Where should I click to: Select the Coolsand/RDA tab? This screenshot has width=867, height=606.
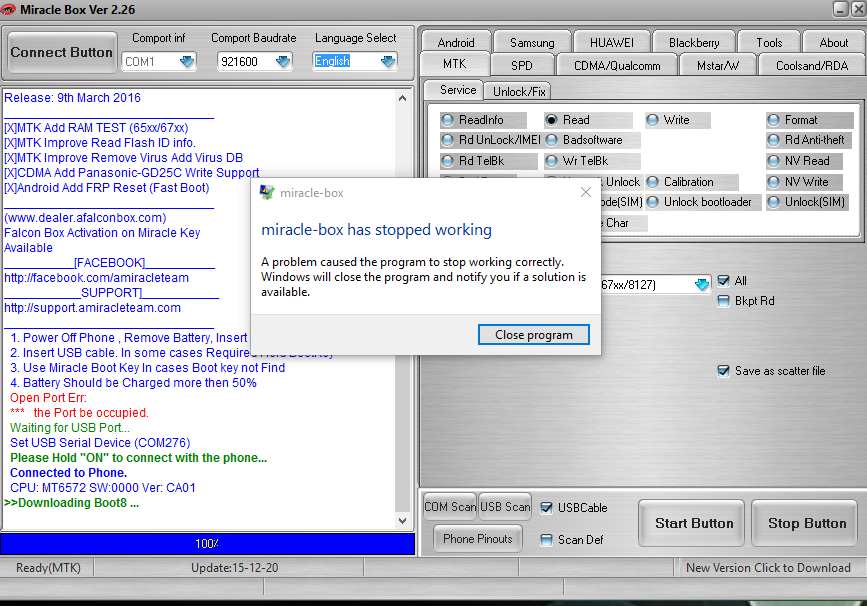[x=812, y=65]
